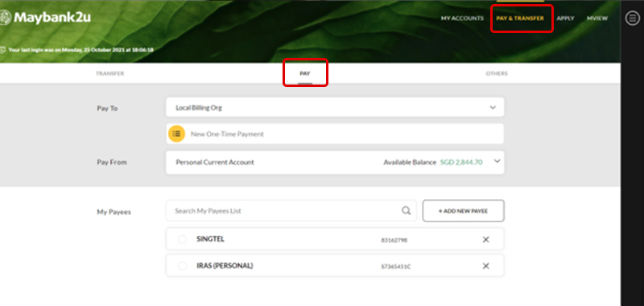Select the SINGTEL payee radio button
644x306 pixels.
[x=183, y=239]
